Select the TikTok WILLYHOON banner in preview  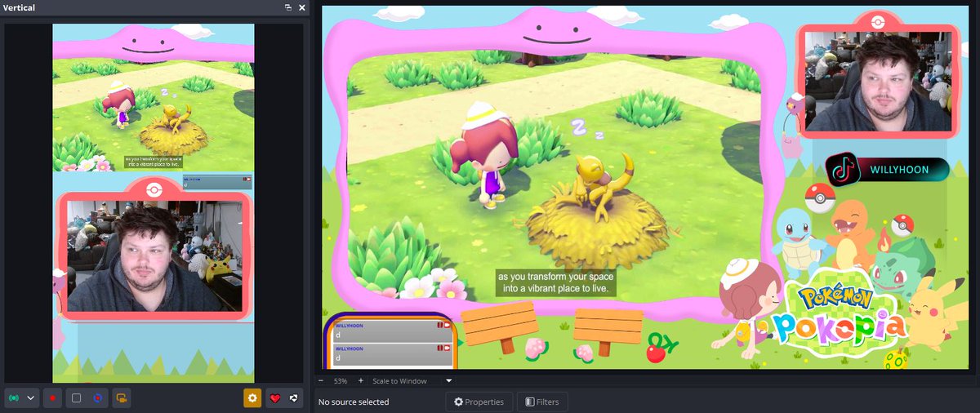coord(887,169)
